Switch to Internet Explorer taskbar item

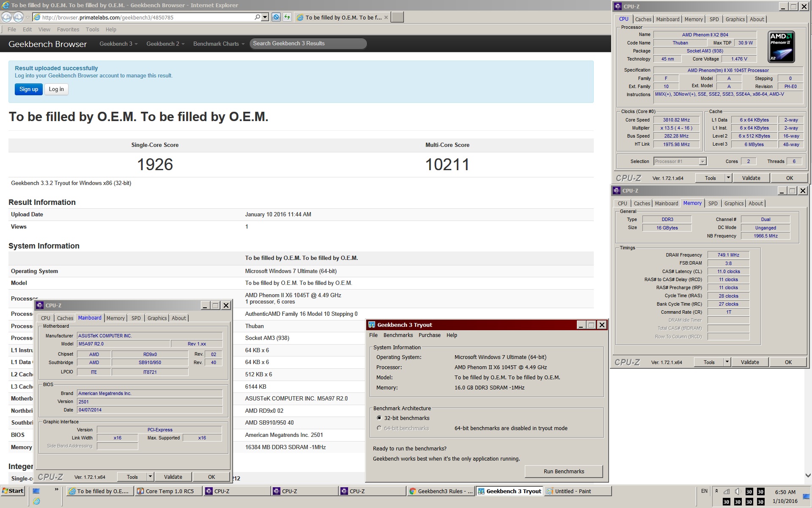[x=100, y=491]
